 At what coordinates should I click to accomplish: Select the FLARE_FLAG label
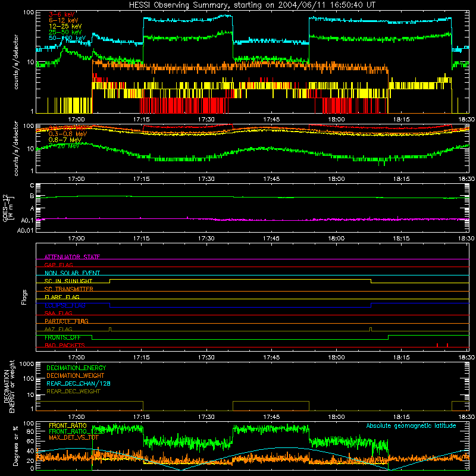[62, 297]
